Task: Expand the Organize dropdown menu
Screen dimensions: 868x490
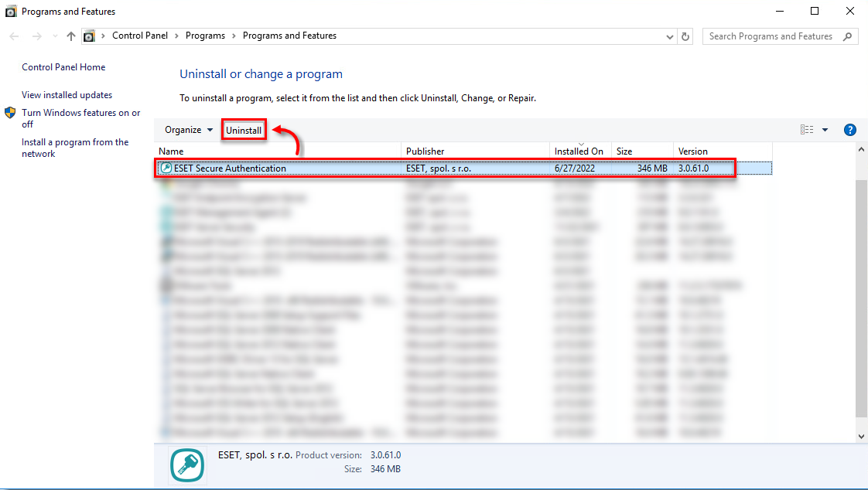Action: tap(189, 130)
